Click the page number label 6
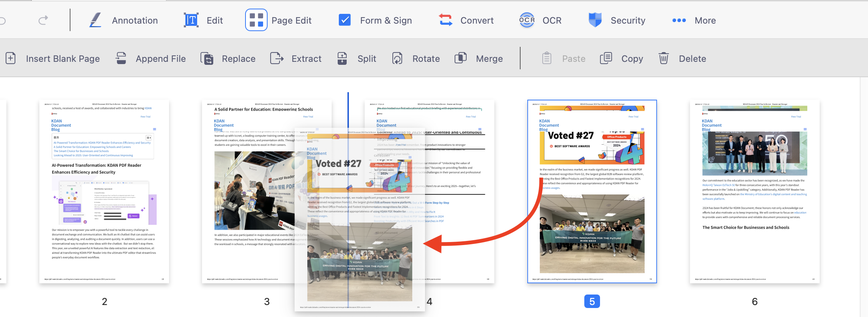The image size is (868, 317). point(755,302)
